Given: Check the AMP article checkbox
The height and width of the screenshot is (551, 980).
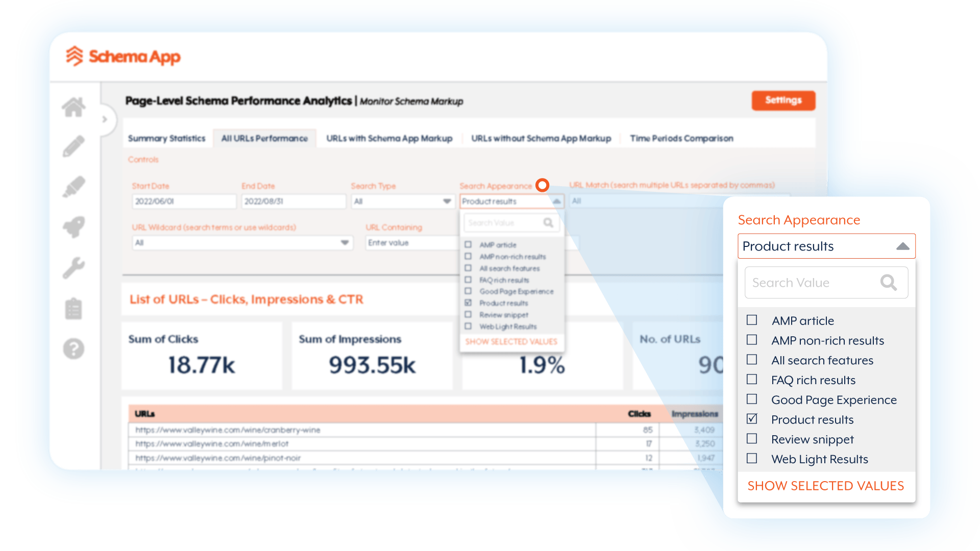Looking at the screenshot, I should click(x=751, y=320).
